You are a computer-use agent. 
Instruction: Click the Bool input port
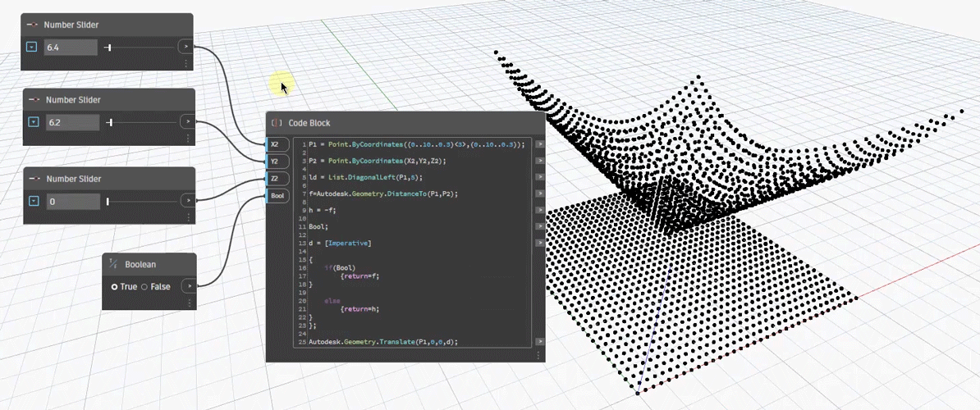coord(277,196)
